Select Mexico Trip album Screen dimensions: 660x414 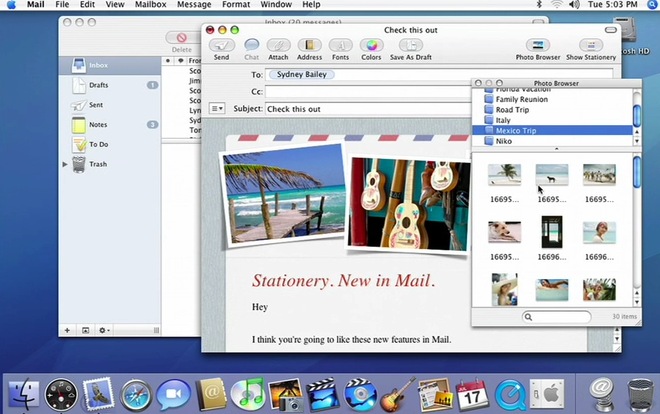[x=552, y=130]
